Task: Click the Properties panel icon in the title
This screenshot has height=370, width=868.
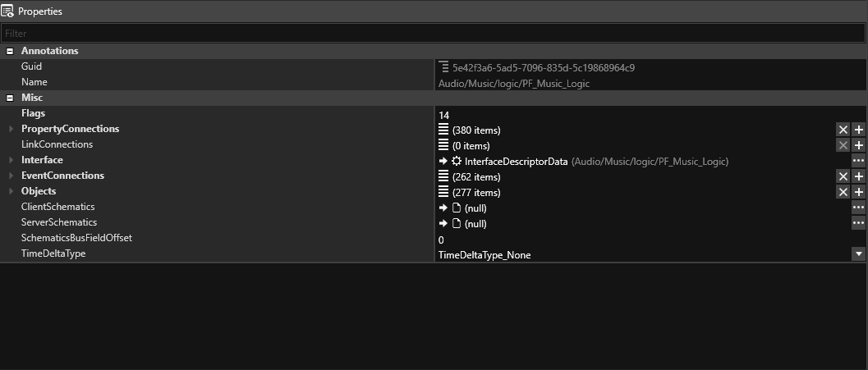Action: point(8,11)
